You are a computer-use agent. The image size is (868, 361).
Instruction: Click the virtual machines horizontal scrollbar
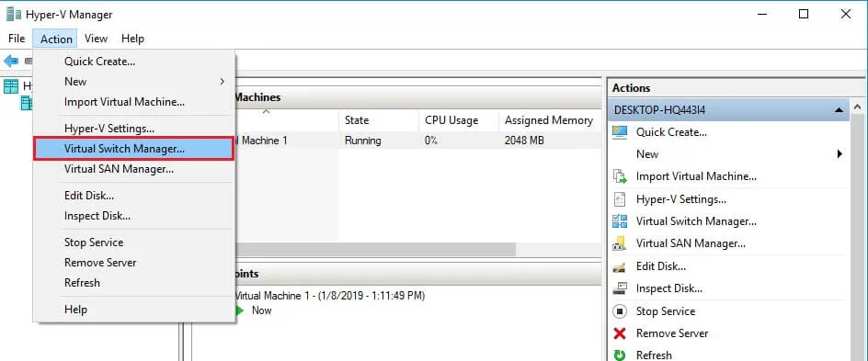(x=376, y=250)
